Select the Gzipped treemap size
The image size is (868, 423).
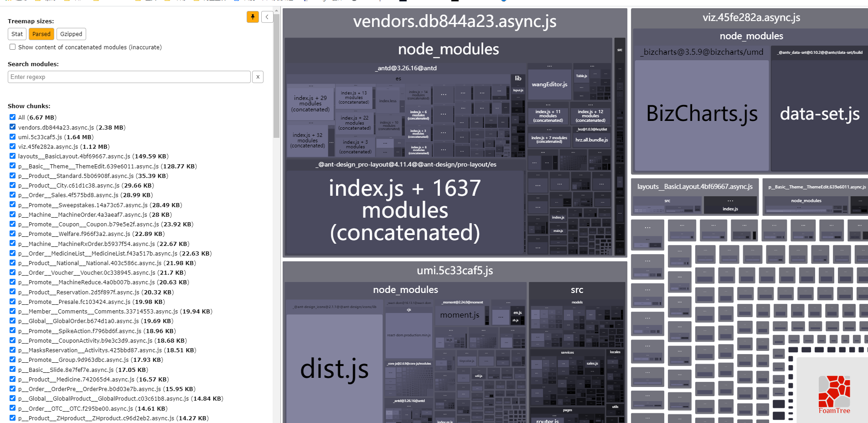[71, 34]
